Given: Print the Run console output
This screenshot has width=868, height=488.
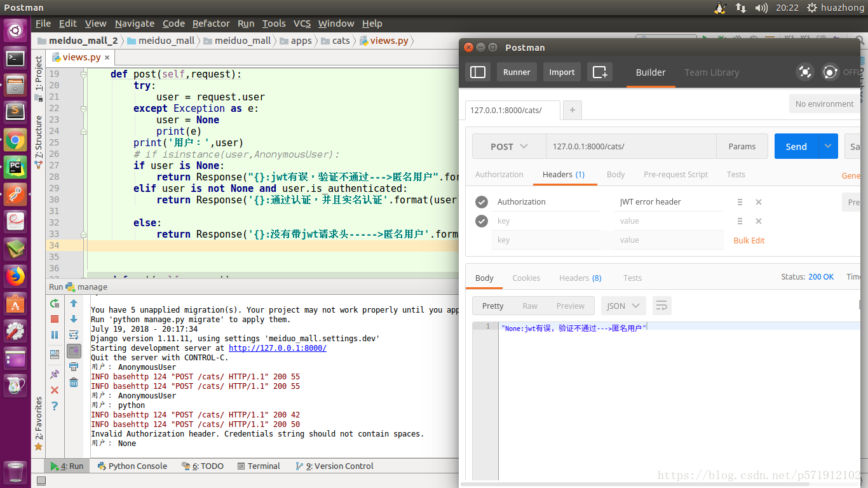Looking at the screenshot, I should (74, 367).
